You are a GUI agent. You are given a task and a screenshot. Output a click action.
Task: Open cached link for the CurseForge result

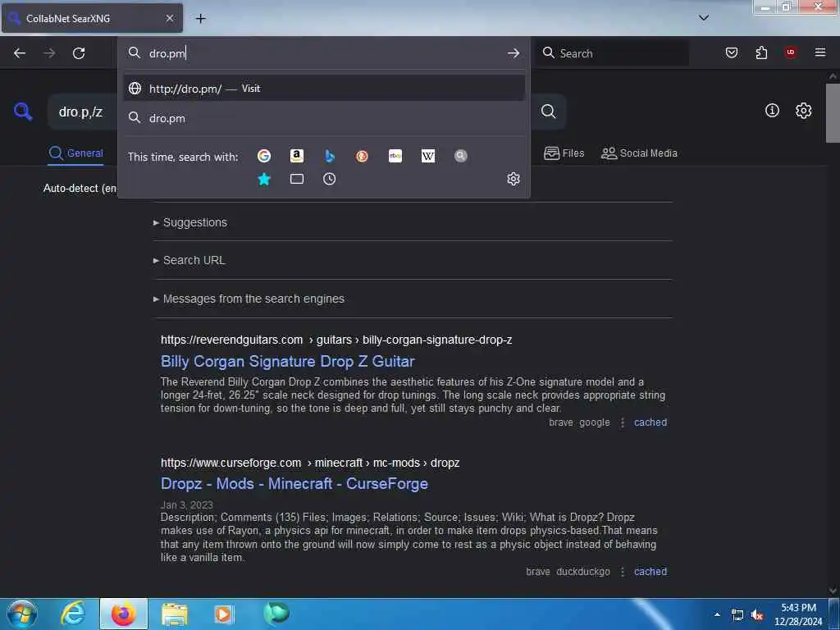(x=651, y=572)
